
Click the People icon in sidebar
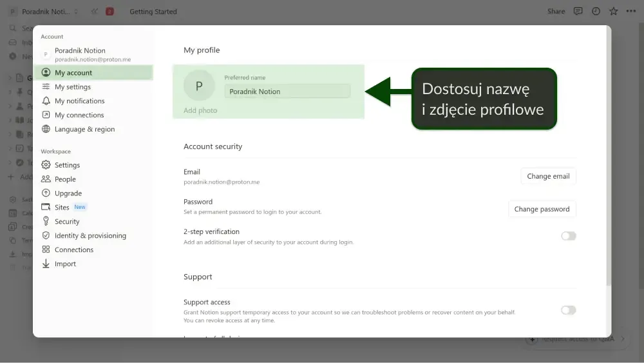pyautogui.click(x=46, y=179)
